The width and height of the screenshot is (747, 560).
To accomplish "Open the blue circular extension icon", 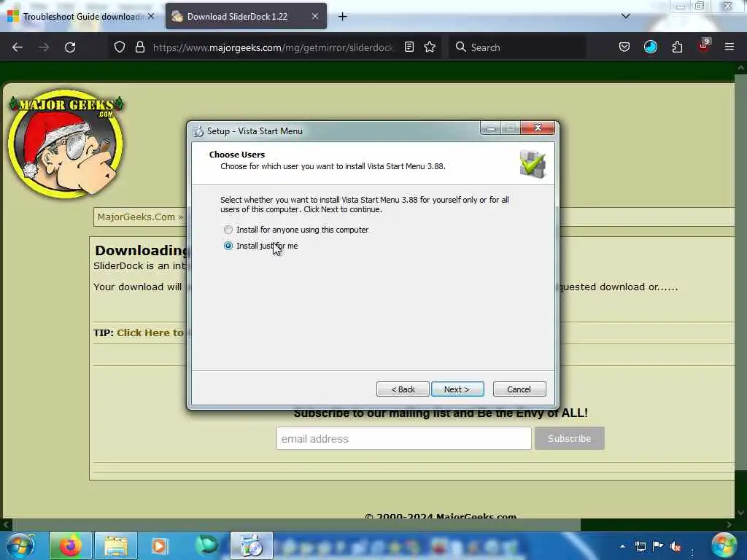I will pos(650,47).
